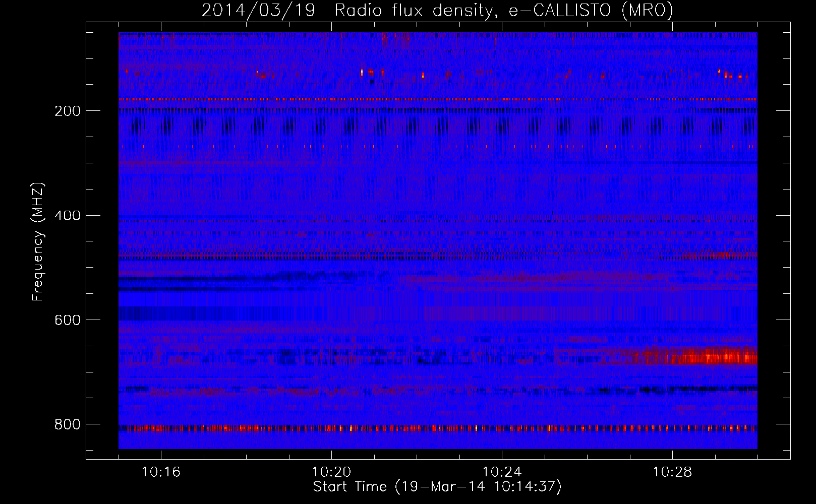Click the 200 frequency axis label
Image resolution: width=816 pixels, height=504 pixels.
pos(68,111)
